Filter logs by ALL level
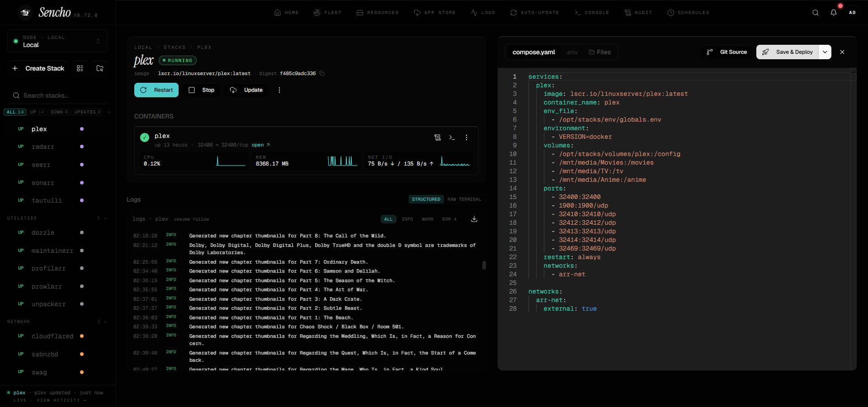This screenshot has width=868, height=407. click(388, 219)
